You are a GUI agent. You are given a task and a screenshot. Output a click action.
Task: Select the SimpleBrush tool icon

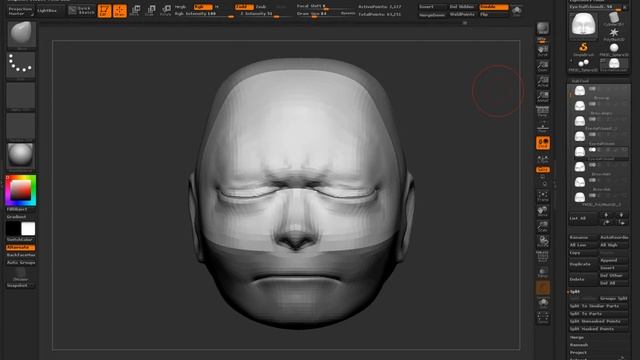tap(583, 49)
